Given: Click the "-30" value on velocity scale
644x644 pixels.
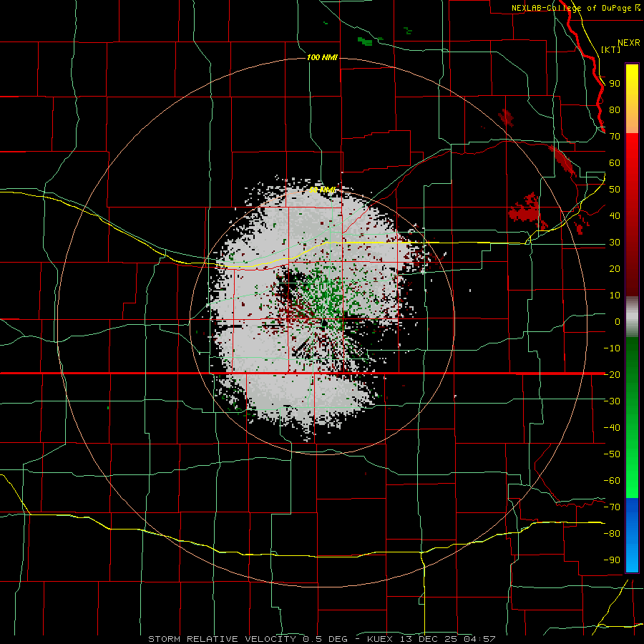Looking at the screenshot, I should click(x=612, y=401).
